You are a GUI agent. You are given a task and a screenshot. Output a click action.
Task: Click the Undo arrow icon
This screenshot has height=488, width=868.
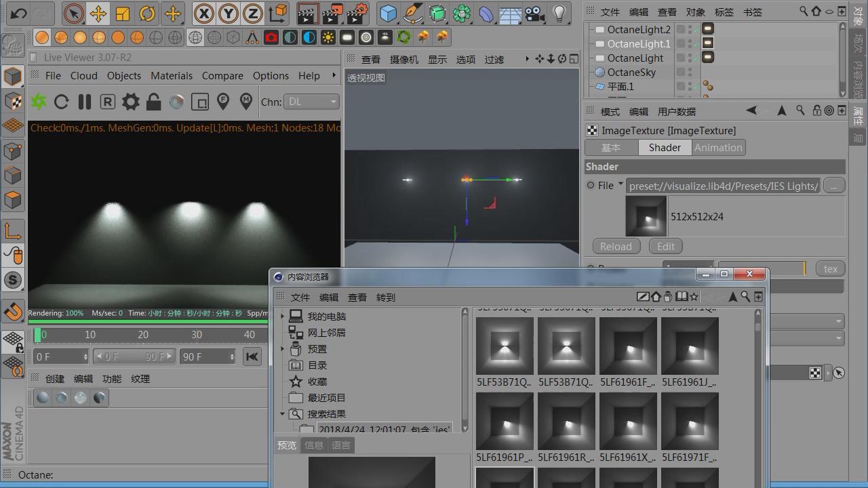pos(19,13)
